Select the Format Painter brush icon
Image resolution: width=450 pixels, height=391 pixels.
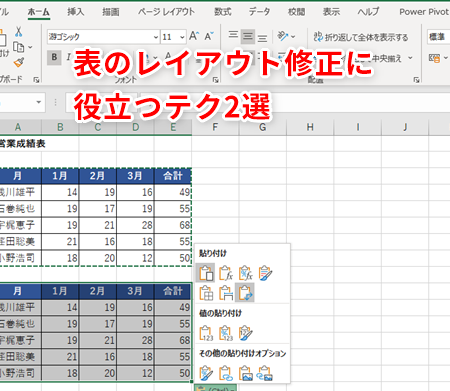pyautogui.click(x=19, y=62)
